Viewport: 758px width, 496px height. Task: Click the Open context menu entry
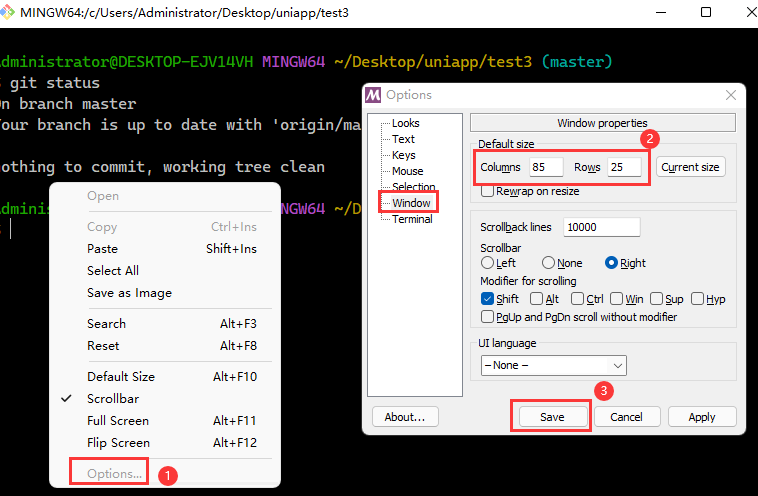coord(165,196)
